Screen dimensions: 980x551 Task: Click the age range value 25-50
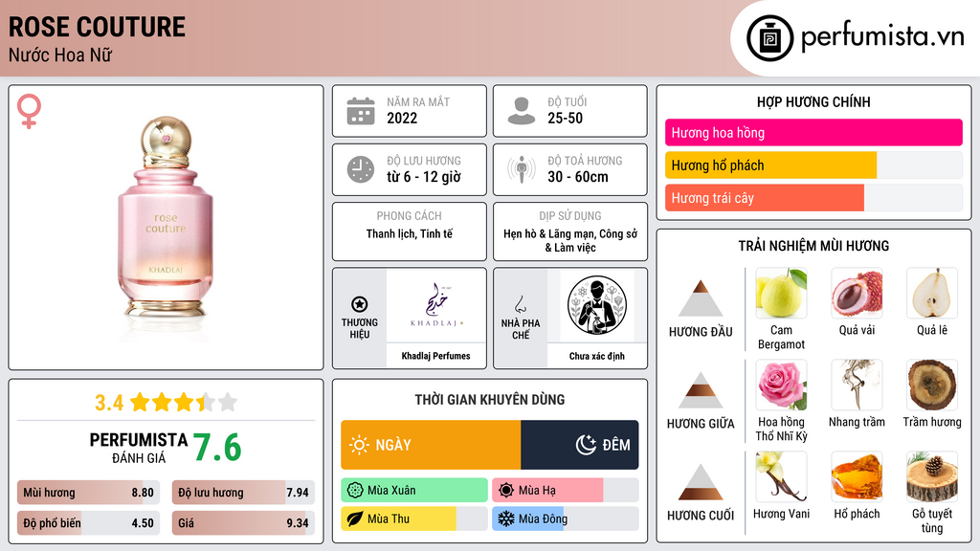[x=565, y=118]
